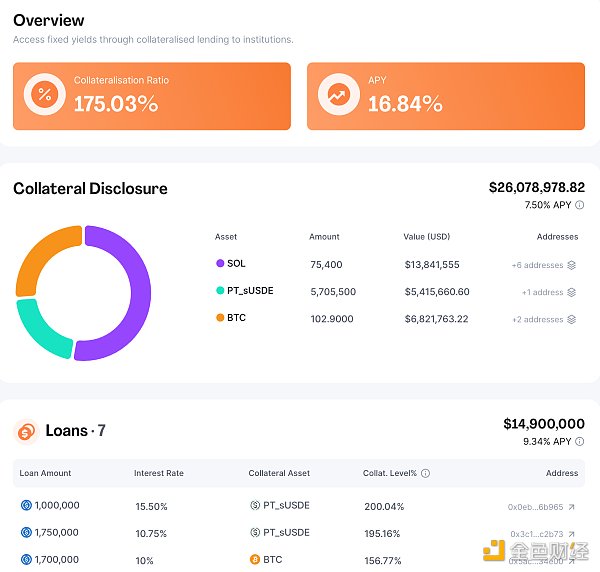Viewport: 600px width, 572px height.
Task: Click the total collateral $26,078,978.82
Action: point(537,187)
